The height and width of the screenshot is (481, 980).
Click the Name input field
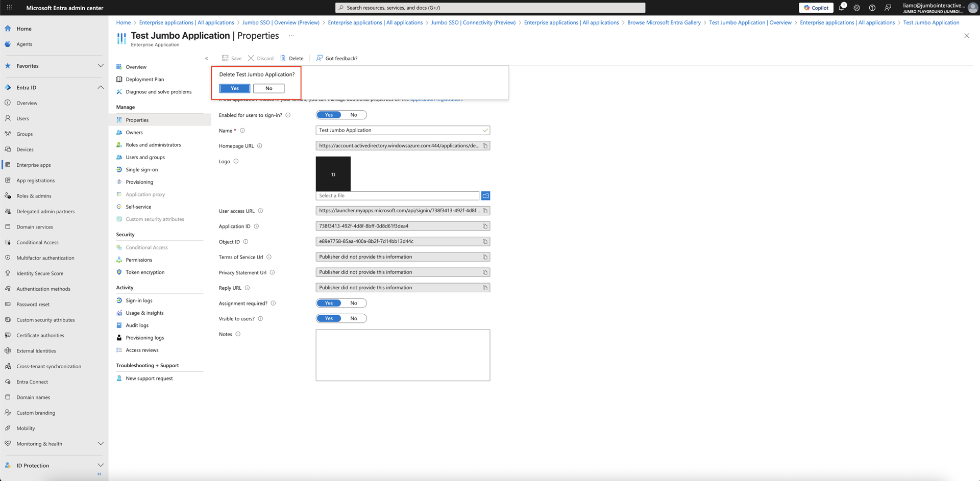coord(403,130)
